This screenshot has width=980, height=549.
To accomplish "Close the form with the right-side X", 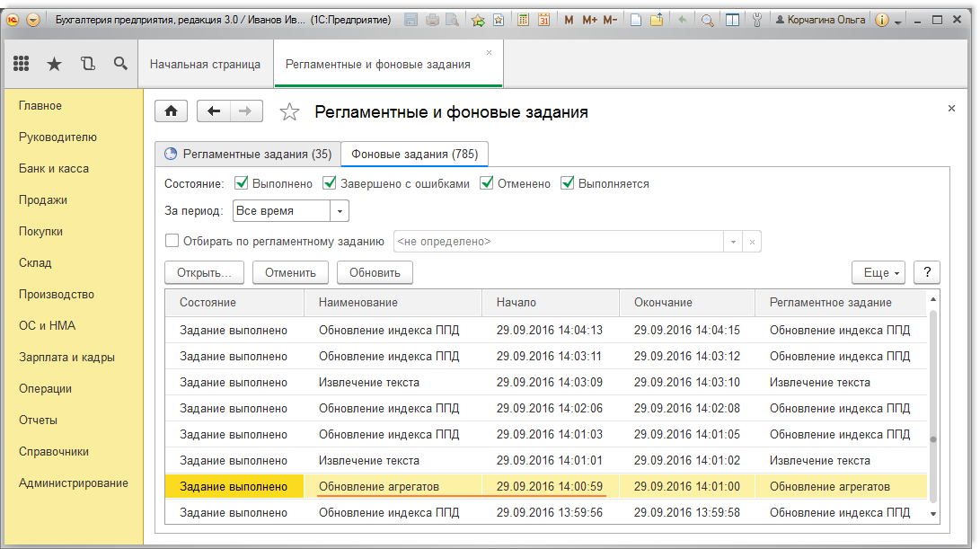I will coord(951,108).
